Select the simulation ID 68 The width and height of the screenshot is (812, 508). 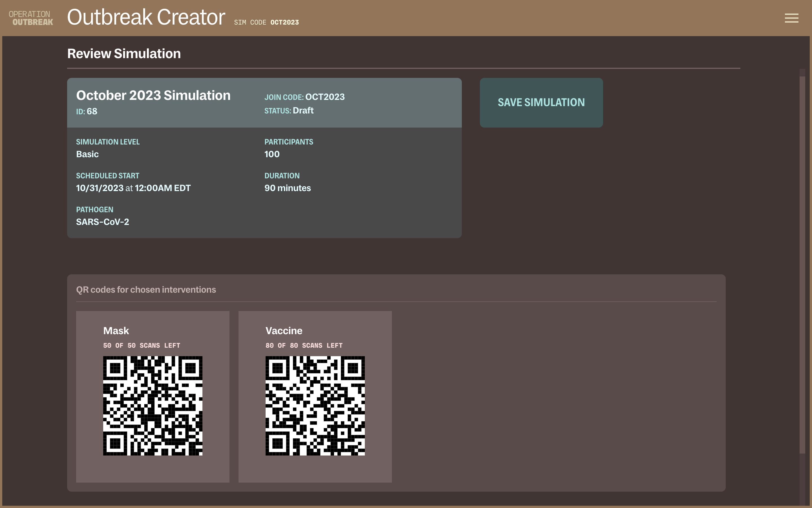[x=92, y=111]
